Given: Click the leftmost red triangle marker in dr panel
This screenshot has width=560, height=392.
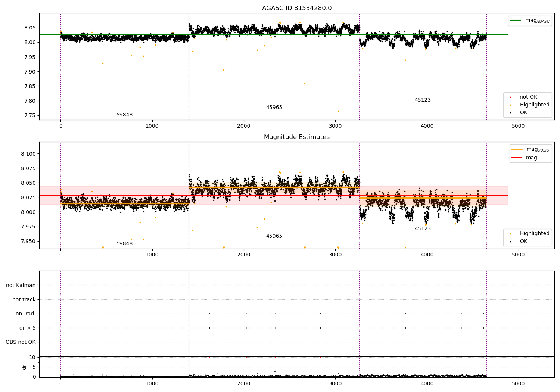Looking at the screenshot, I should tap(209, 358).
